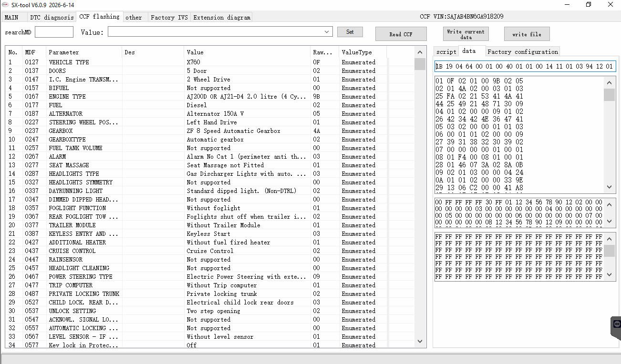This screenshot has width=621, height=364.
Task: Select the POWER STEERING TYPE row
Action: pyautogui.click(x=210, y=277)
